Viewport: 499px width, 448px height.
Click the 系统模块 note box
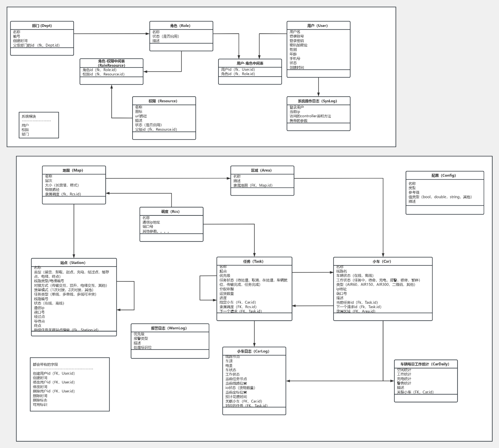pyautogui.click(x=39, y=125)
